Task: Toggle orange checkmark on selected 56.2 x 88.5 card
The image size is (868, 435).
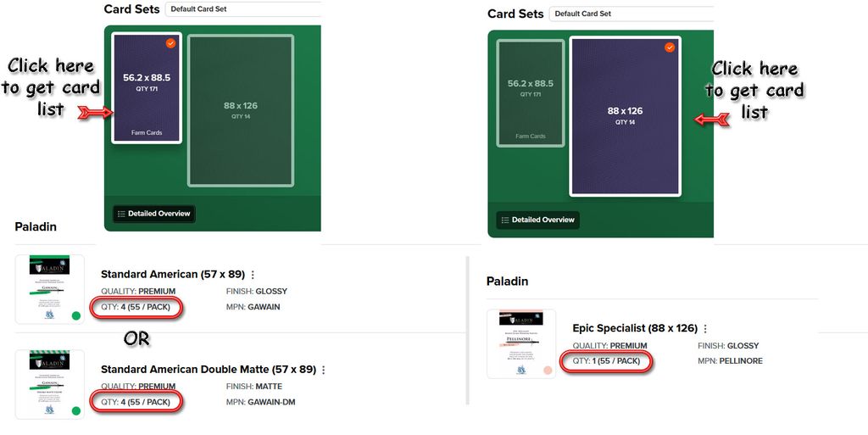Action: (x=171, y=42)
